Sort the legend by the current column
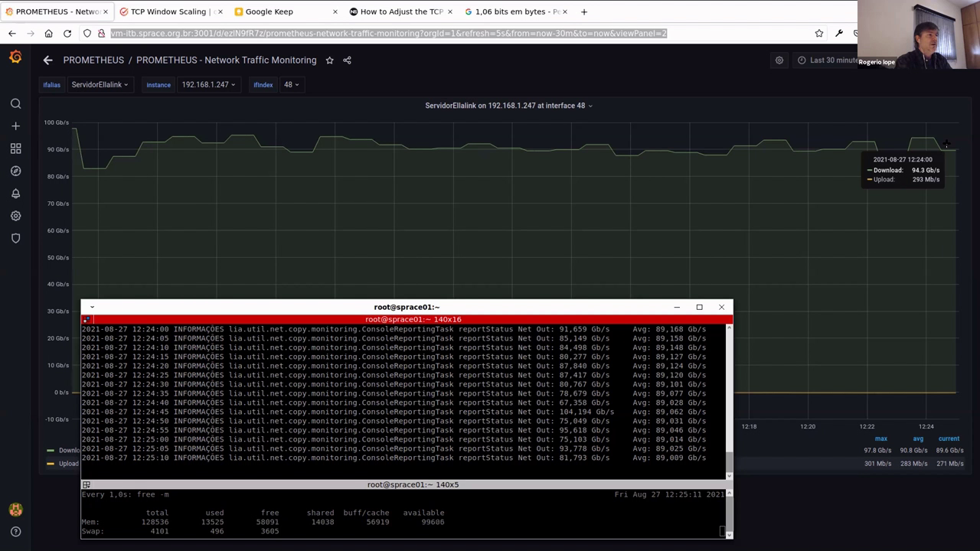 click(949, 439)
